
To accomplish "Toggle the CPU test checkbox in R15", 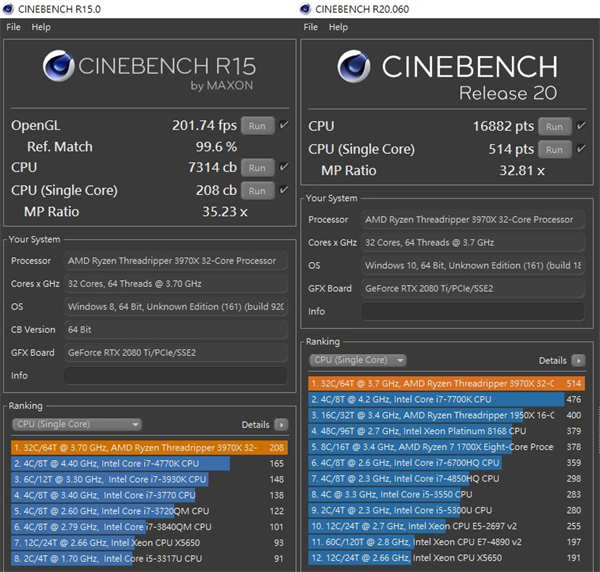I will click(284, 167).
